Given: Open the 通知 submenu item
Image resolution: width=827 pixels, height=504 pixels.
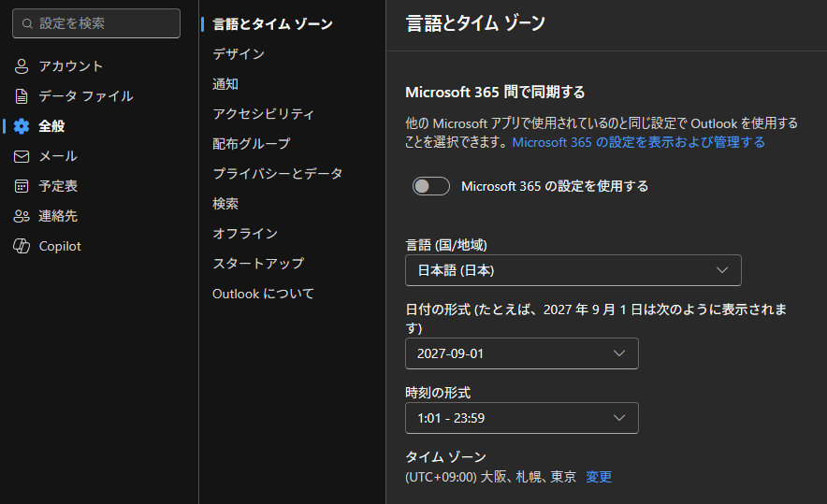Looking at the screenshot, I should pos(225,84).
